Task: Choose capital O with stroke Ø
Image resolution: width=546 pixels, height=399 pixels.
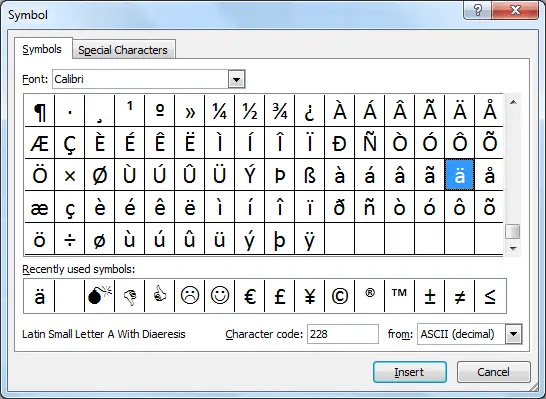Action: coord(100,175)
